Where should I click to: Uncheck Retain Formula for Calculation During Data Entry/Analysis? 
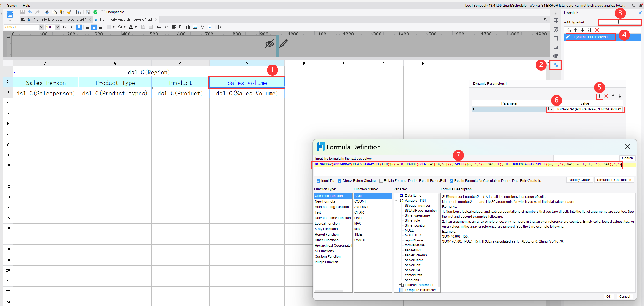[451, 181]
